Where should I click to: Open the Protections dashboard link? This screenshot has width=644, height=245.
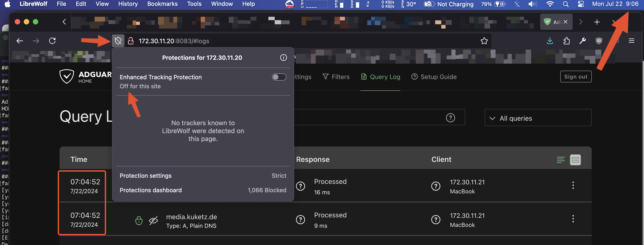pos(150,190)
